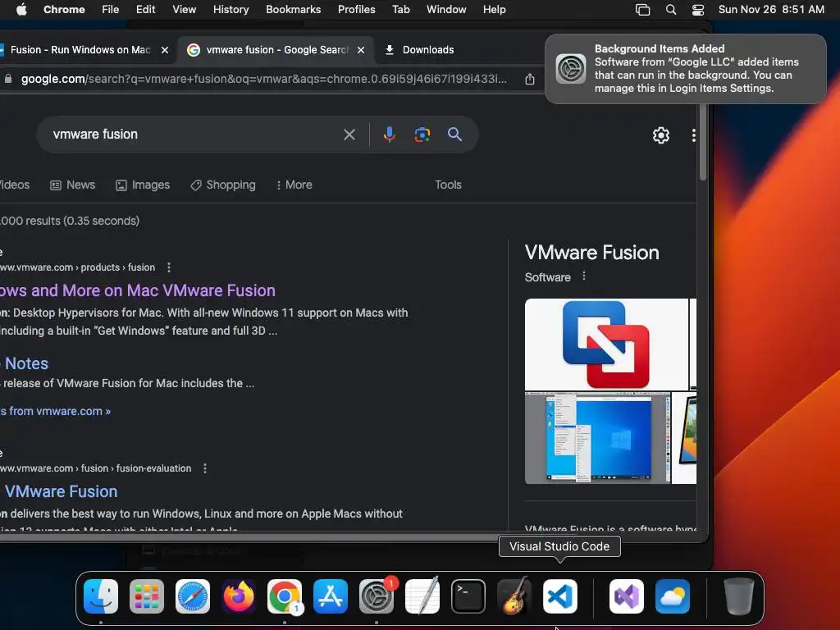Open more options next to Software label
840x630 pixels.
(x=584, y=276)
